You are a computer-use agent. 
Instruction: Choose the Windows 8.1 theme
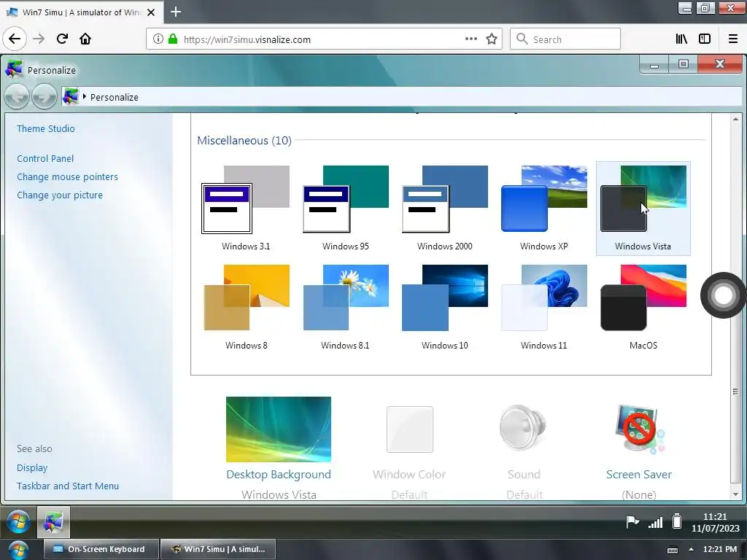pos(345,307)
